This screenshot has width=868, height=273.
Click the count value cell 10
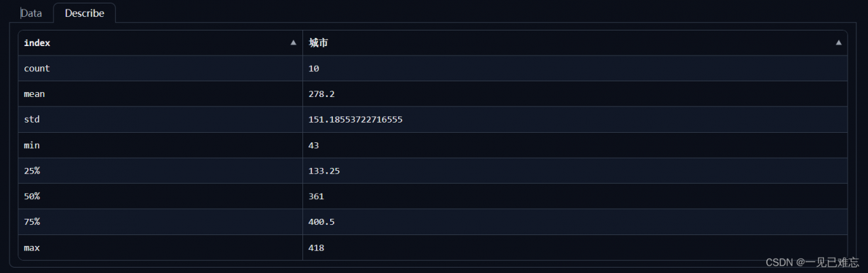(314, 68)
